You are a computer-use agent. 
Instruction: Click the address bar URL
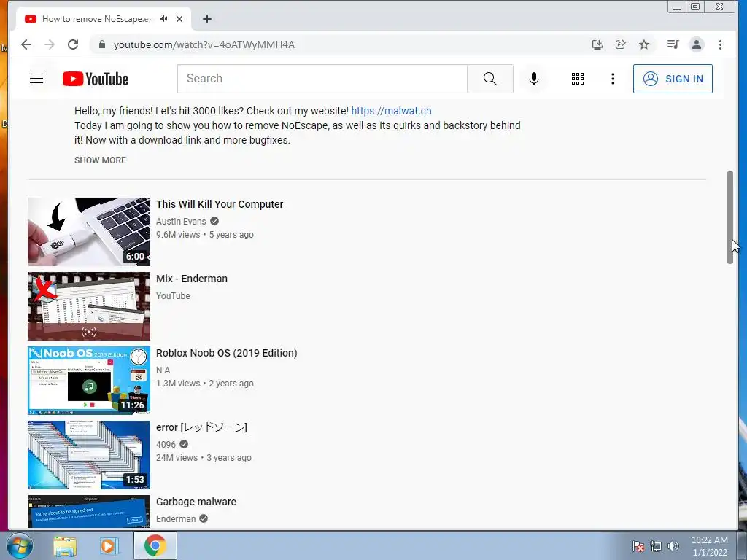tap(204, 44)
